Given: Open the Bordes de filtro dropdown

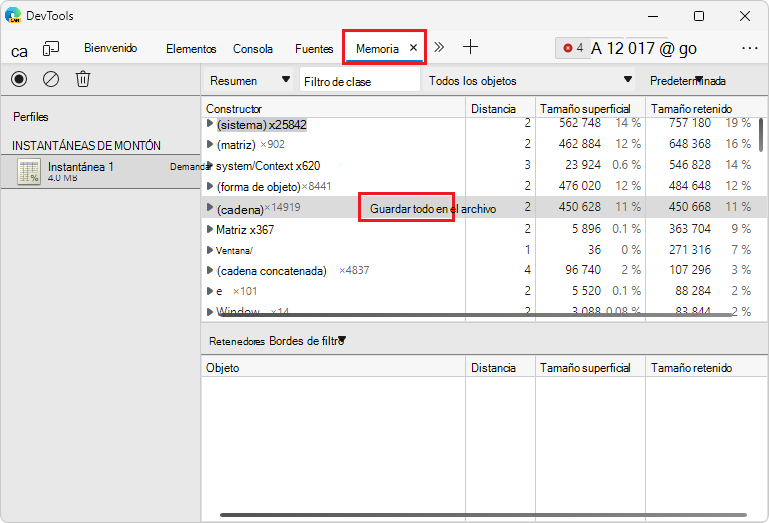Looking at the screenshot, I should coord(308,340).
